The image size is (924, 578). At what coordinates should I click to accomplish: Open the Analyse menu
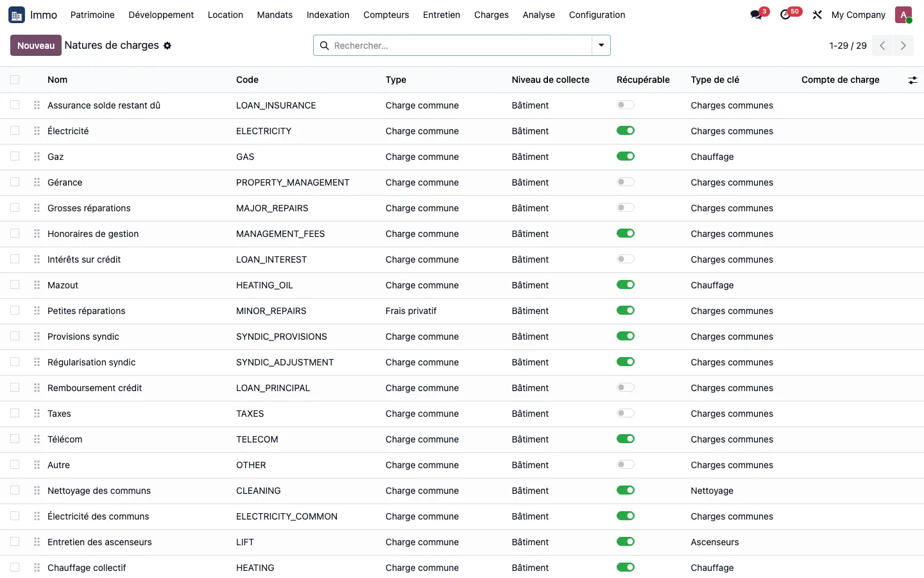tap(538, 15)
